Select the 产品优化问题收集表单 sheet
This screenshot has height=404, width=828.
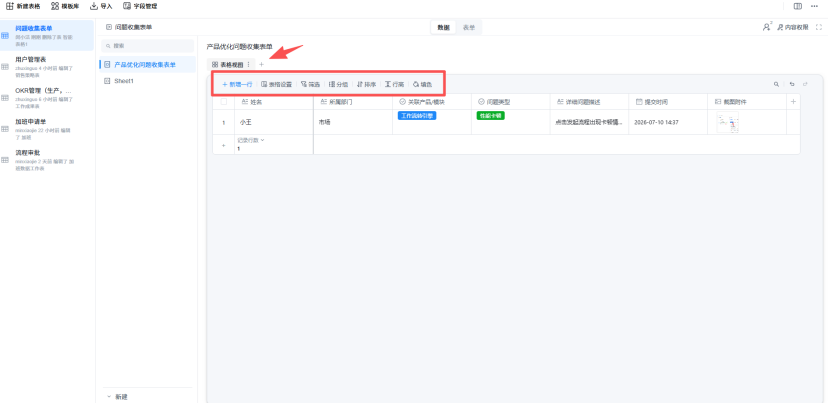[147, 64]
